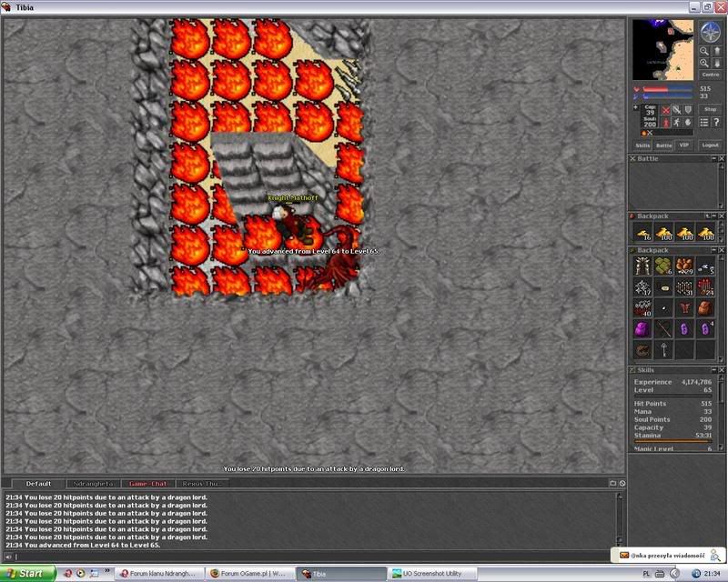Switch to the Rexus Thu... chat tab
The width and height of the screenshot is (728, 582).
[x=202, y=484]
